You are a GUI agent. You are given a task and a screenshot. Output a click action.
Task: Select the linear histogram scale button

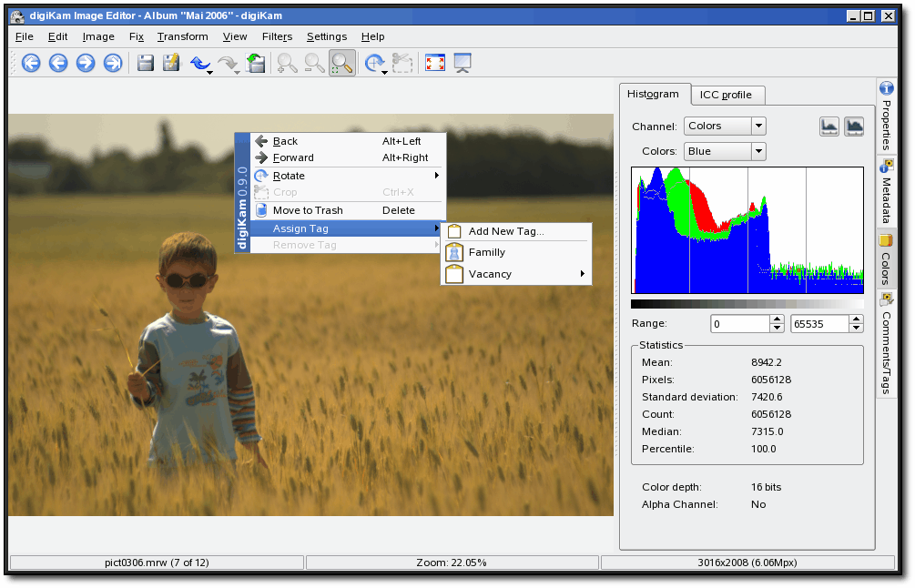pyautogui.click(x=829, y=126)
